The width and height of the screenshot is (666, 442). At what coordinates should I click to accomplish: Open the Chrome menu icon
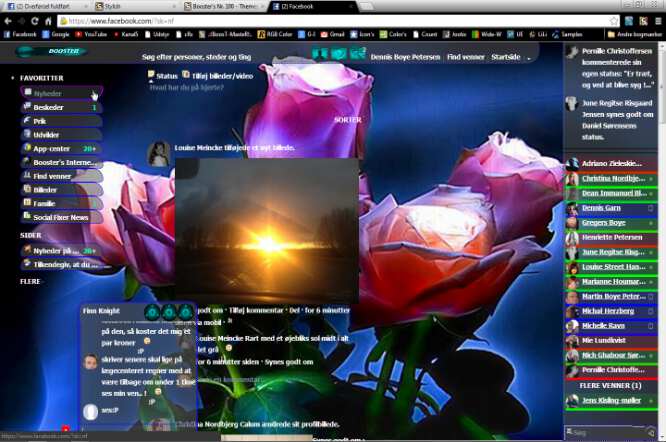[x=658, y=21]
